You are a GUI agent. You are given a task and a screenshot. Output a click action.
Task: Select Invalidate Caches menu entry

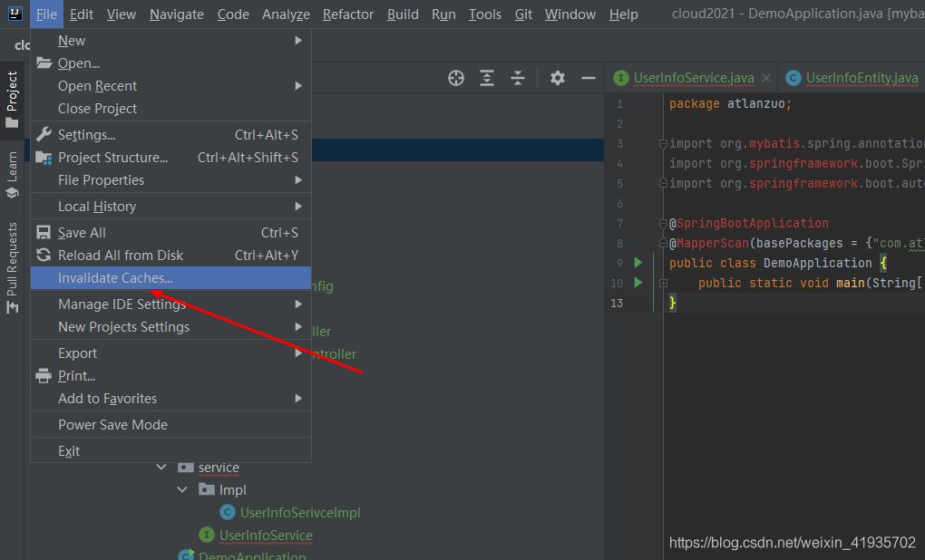[x=115, y=278]
